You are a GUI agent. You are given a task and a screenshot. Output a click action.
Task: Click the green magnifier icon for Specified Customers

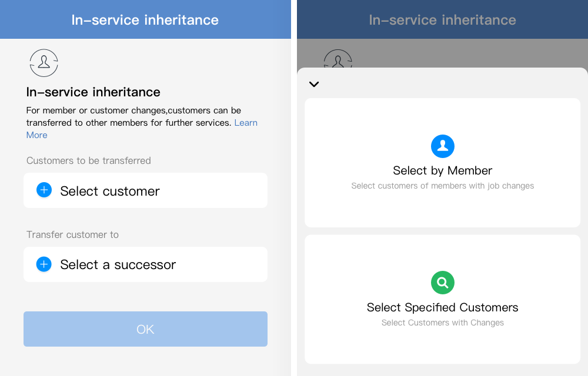pos(443,283)
